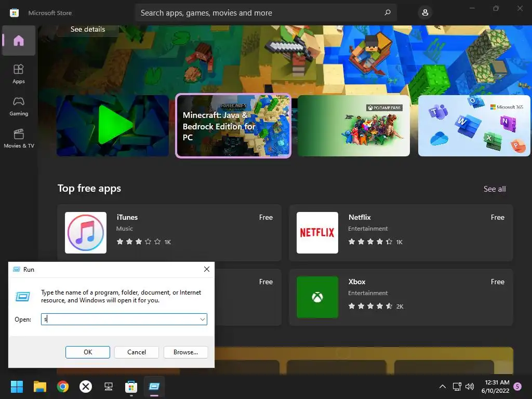Screen dimensions: 532x399
Task: Select the Minecraft Java & Bedrock thumbnail
Action: pyautogui.click(x=233, y=126)
